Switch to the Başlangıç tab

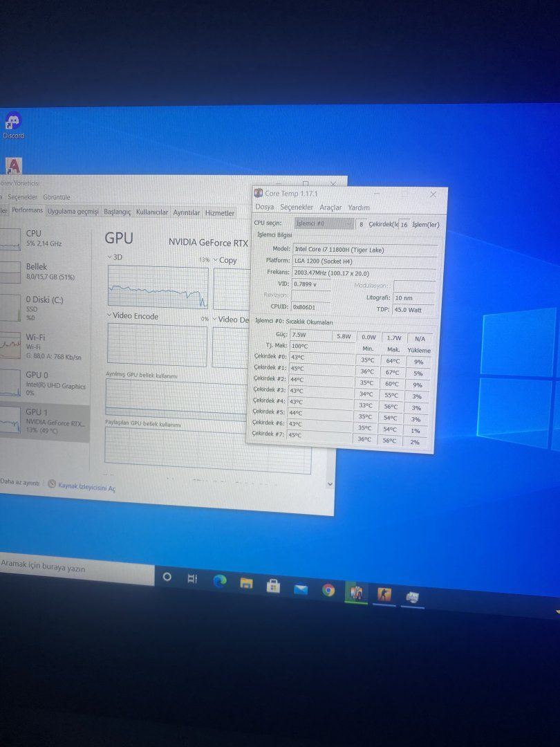pyautogui.click(x=117, y=212)
